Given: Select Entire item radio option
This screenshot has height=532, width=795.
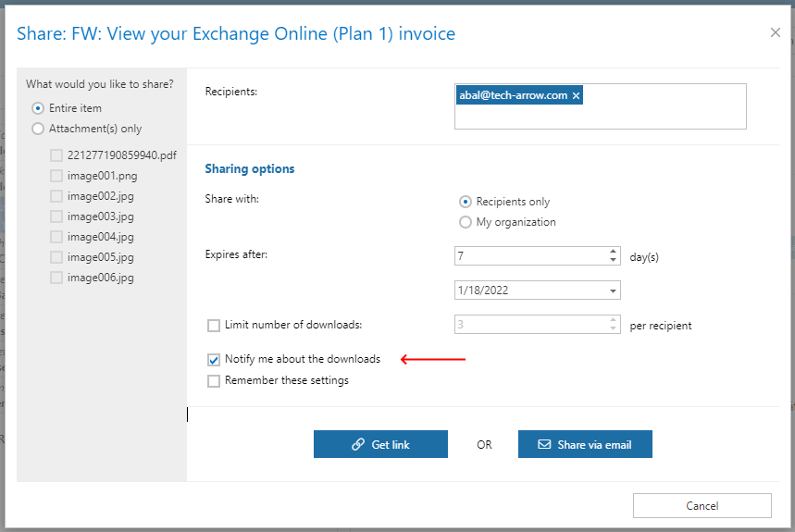Looking at the screenshot, I should click(38, 108).
